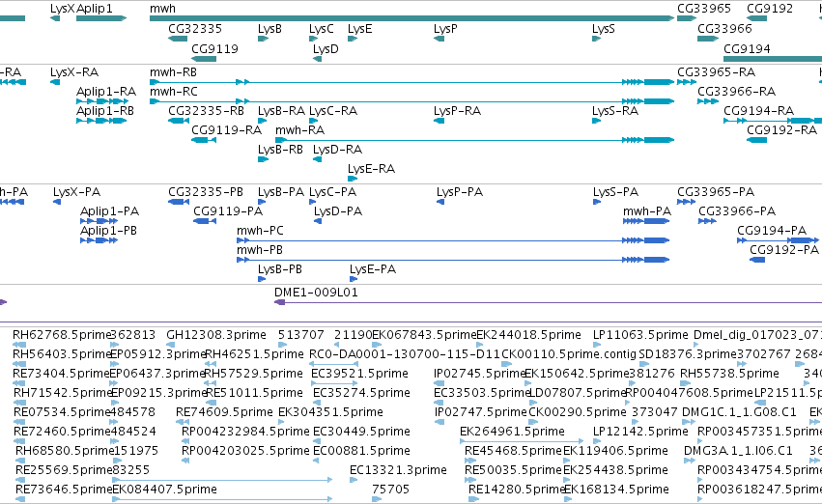822x504 pixels.
Task: Select the Aplip1 gene feature
Action: [101, 18]
